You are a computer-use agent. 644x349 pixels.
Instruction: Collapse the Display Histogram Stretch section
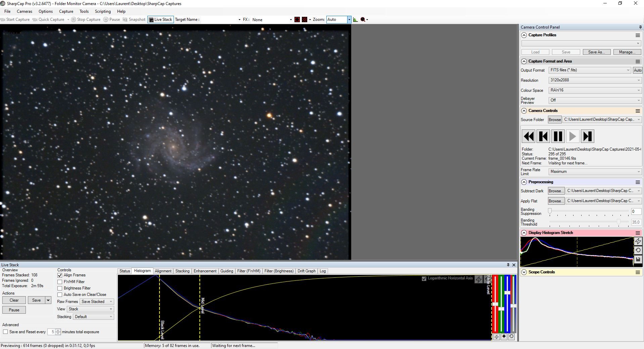coord(524,233)
